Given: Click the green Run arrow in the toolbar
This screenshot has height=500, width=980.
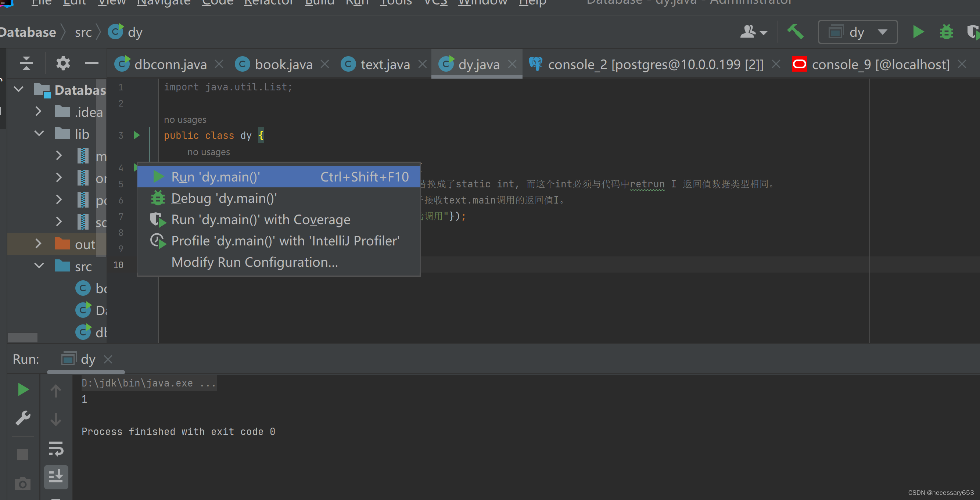Looking at the screenshot, I should click(x=918, y=32).
